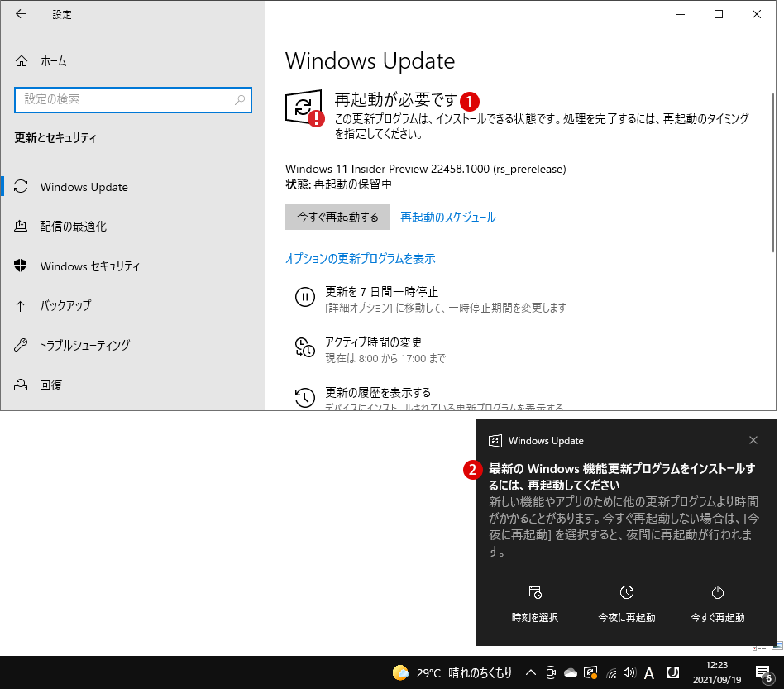The height and width of the screenshot is (689, 784).
Task: Open the network Wi-Fi tray icon
Action: pyautogui.click(x=611, y=673)
